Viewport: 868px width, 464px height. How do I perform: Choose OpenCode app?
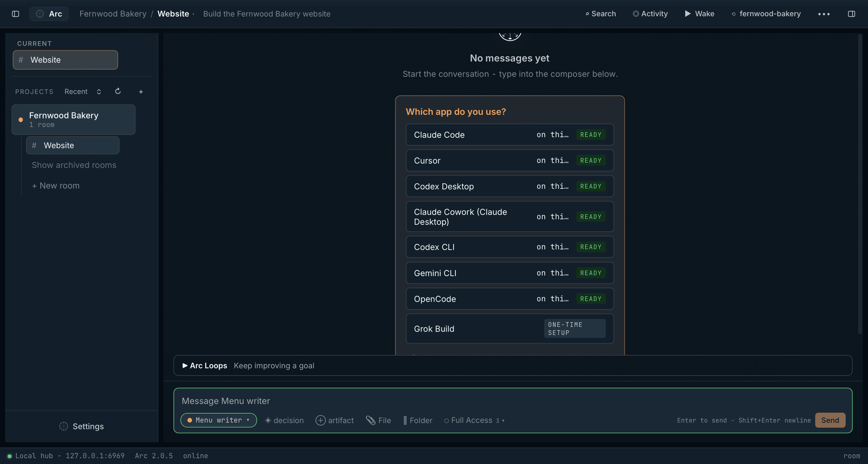pyautogui.click(x=510, y=299)
